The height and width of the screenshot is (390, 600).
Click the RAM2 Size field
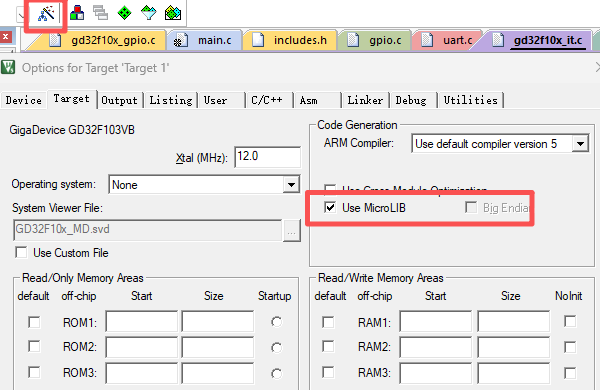(x=514, y=347)
